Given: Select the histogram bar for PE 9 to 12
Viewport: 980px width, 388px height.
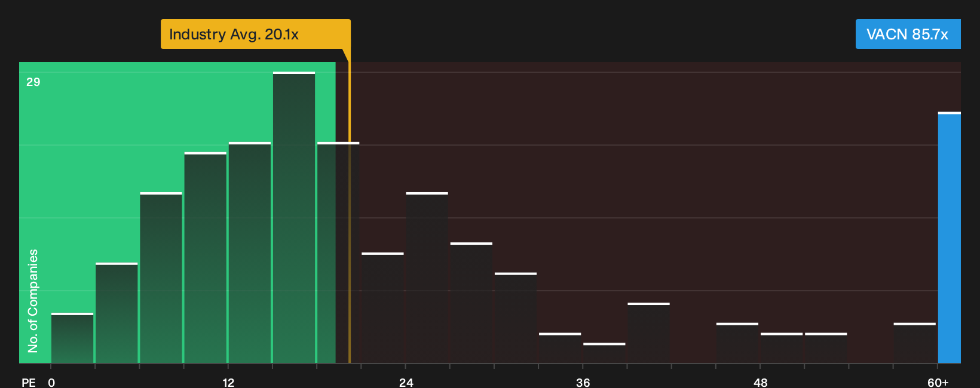Looking at the screenshot, I should pos(206,258).
